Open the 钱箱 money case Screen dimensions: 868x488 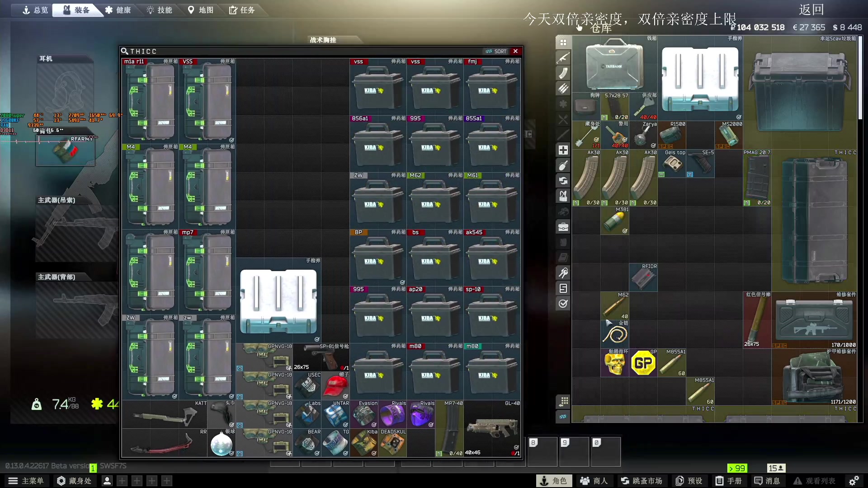(x=614, y=63)
